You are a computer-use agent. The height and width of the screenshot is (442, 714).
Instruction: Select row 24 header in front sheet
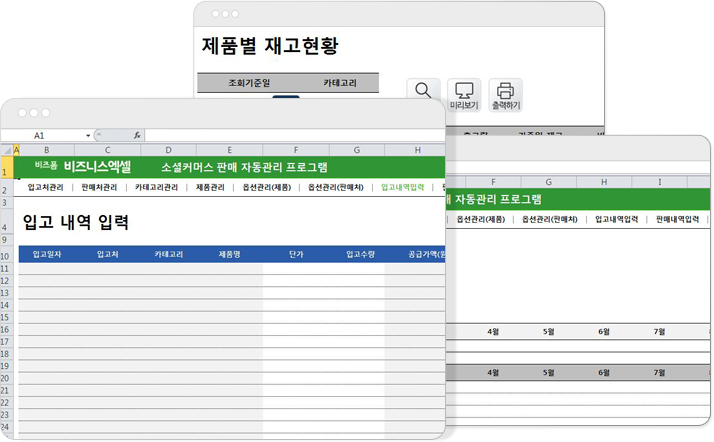click(5, 427)
